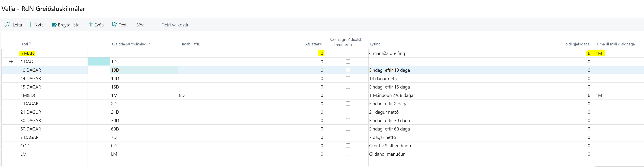Expand Fleiri valkostir for more options
644x167 pixels.
click(x=175, y=25)
